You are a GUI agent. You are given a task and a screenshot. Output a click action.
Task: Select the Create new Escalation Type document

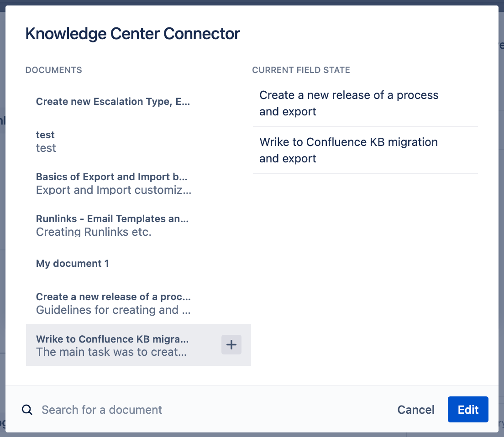coord(138,101)
